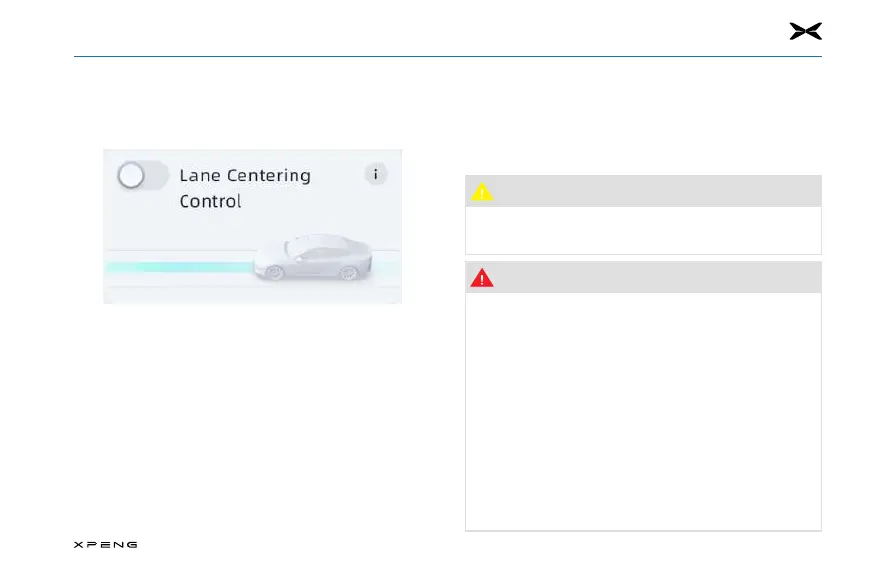Click the cyan lane highlight bar

179,267
